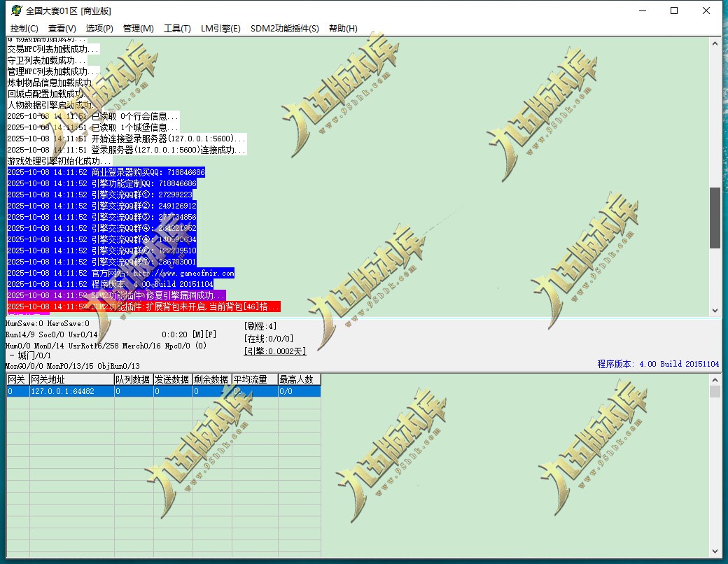The width and height of the screenshot is (728, 564).
Task: Minimize the 全国大赛01区 window
Action: coord(643,10)
